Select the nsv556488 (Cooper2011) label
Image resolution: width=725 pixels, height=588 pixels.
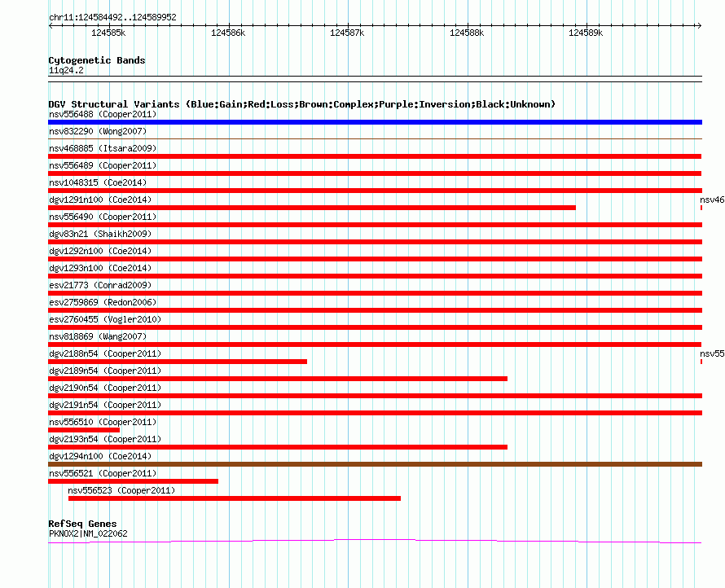tap(103, 114)
